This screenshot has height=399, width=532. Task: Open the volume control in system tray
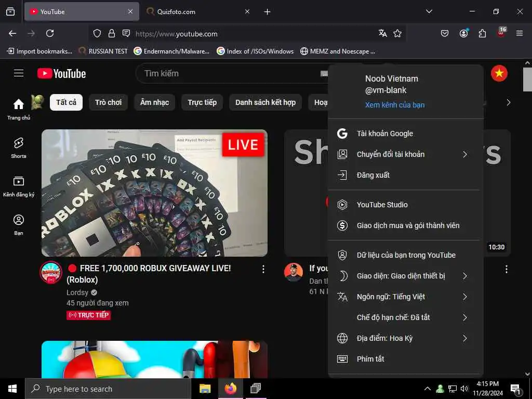[x=464, y=389]
